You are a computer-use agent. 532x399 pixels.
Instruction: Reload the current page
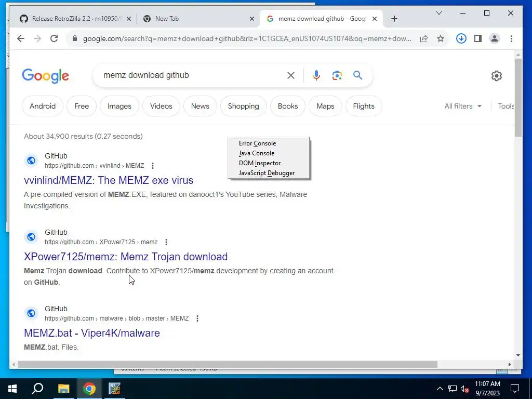(x=54, y=38)
